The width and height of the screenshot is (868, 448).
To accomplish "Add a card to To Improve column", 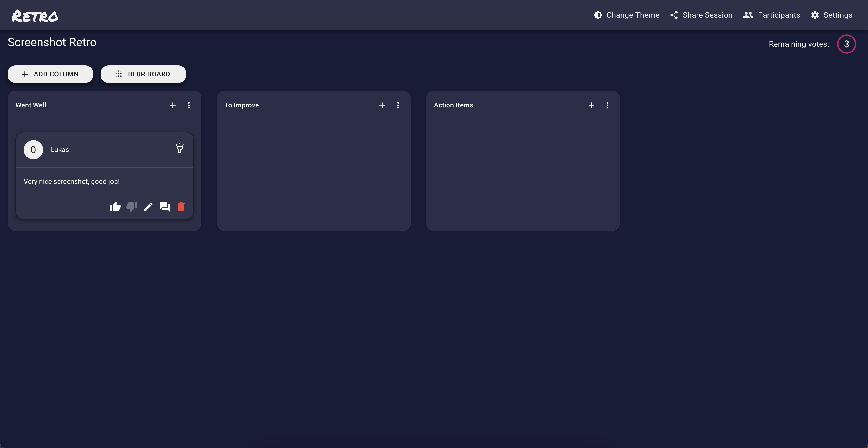I will (x=382, y=105).
